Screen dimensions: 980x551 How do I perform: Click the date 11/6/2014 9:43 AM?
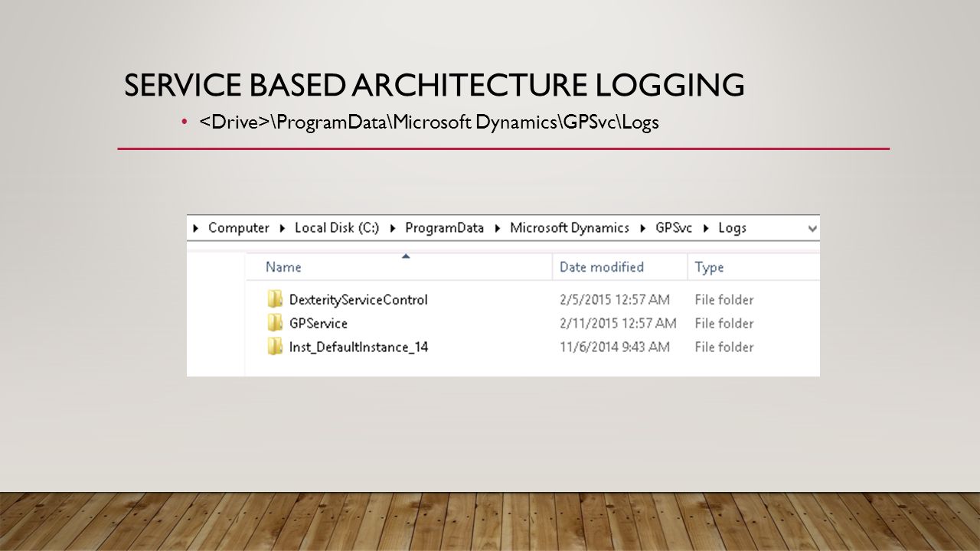615,347
